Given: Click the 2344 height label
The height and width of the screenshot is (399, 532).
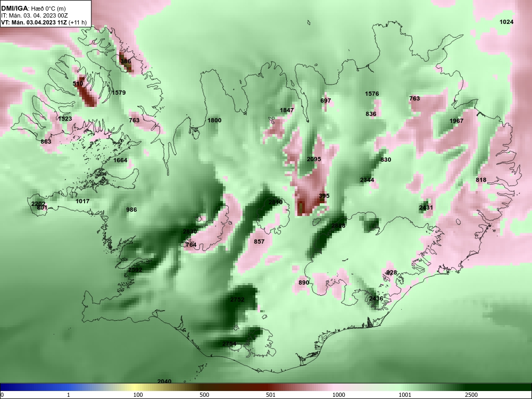Looking at the screenshot, I should point(367,180).
